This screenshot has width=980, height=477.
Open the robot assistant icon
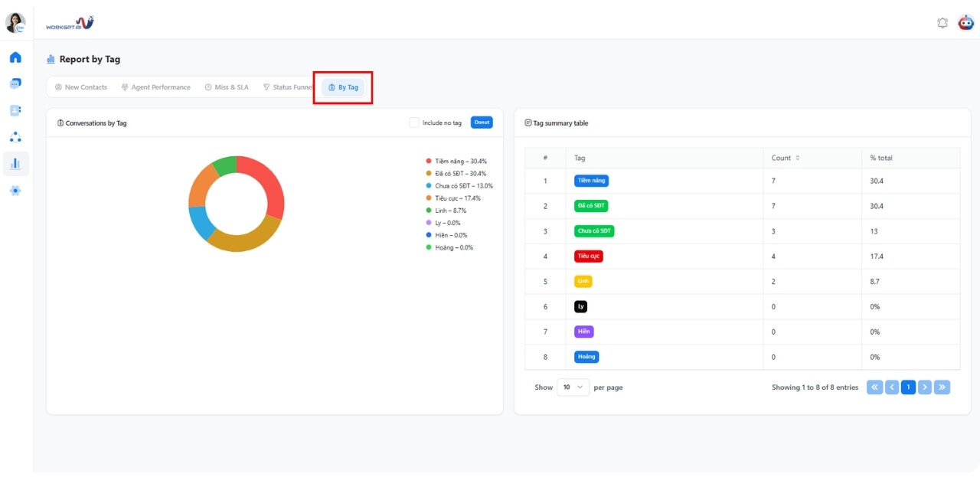965,23
